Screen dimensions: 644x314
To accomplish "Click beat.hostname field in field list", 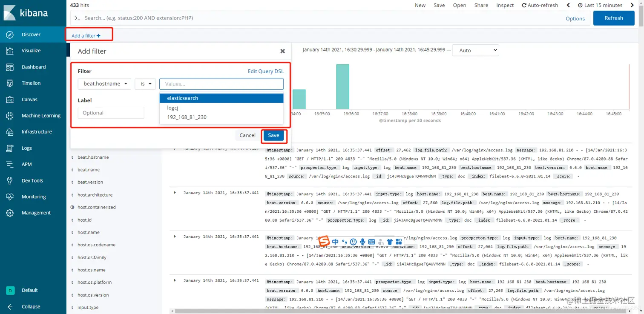I will tap(93, 157).
